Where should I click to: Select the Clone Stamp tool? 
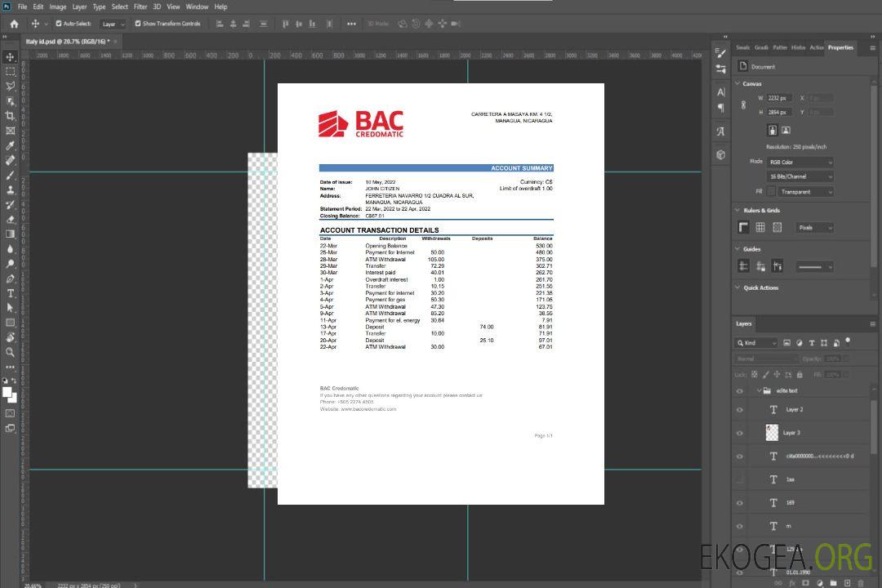pyautogui.click(x=10, y=189)
